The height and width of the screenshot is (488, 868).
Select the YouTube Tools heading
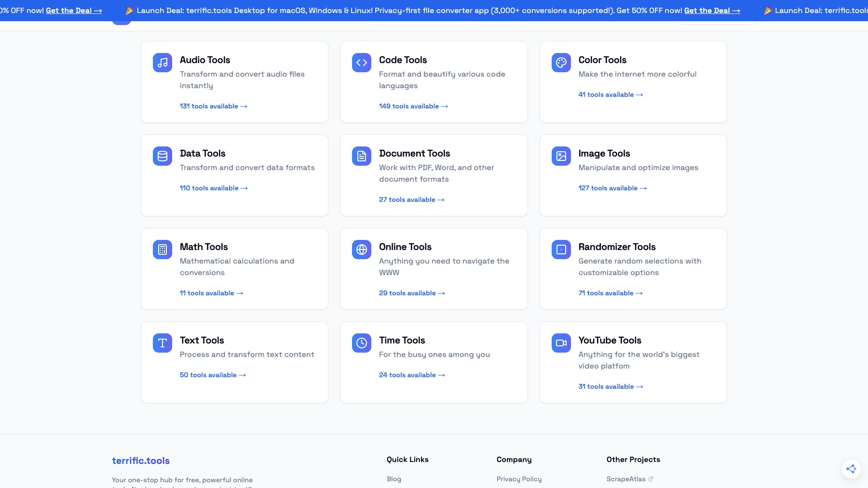[610, 340]
